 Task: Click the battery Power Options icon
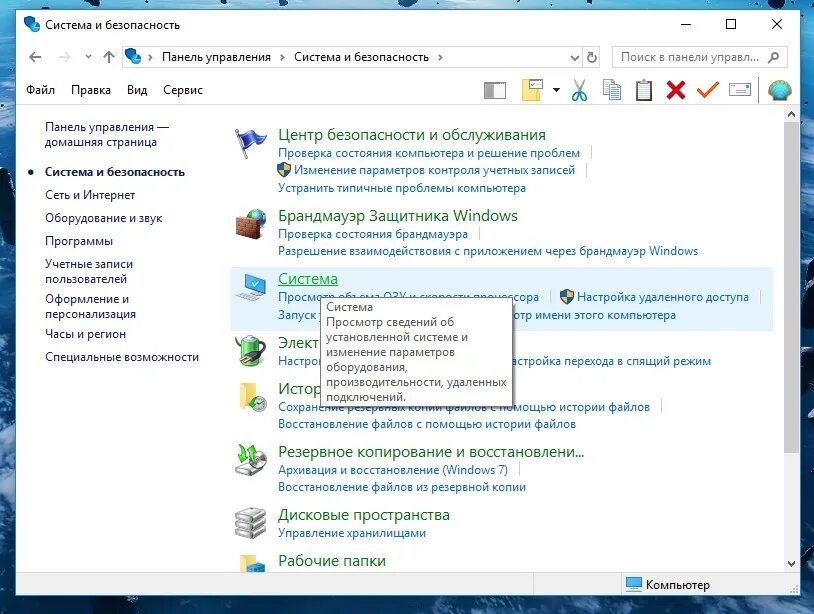(x=251, y=351)
